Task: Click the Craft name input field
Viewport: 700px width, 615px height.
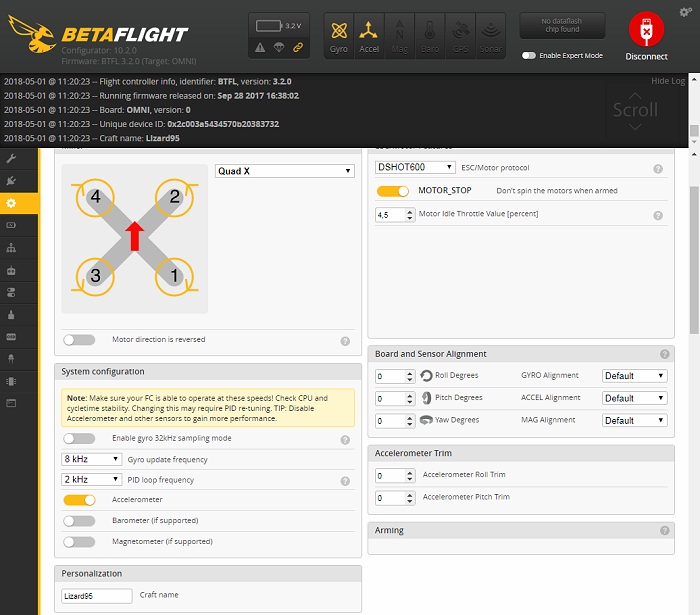Action: 97,596
